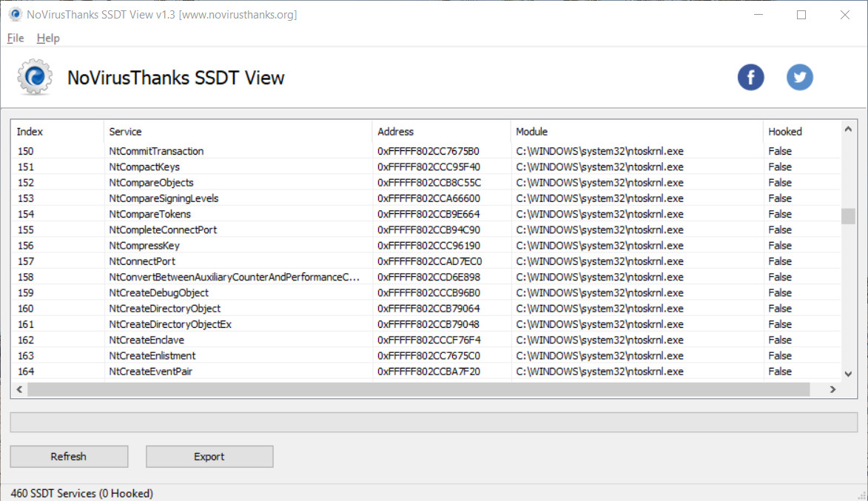The width and height of the screenshot is (868, 501).
Task: Select the NtCompressKey service
Action: 144,245
